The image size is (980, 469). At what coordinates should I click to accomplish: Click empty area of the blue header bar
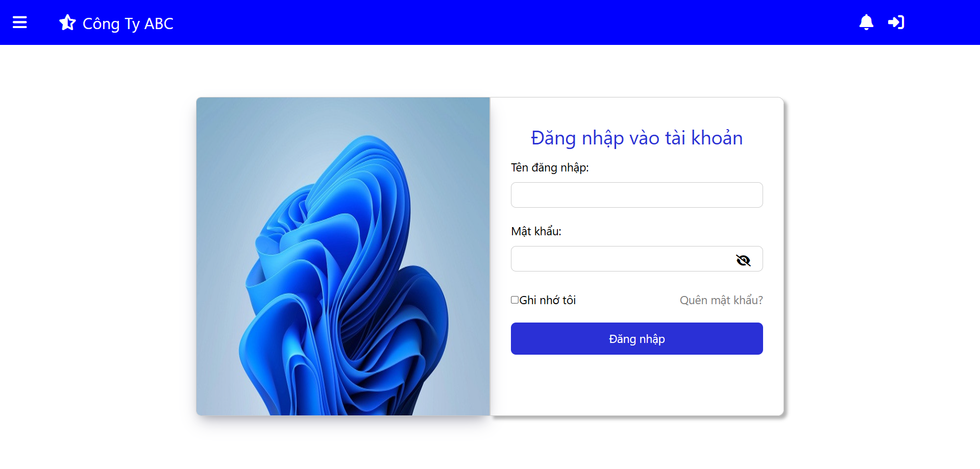510,22
